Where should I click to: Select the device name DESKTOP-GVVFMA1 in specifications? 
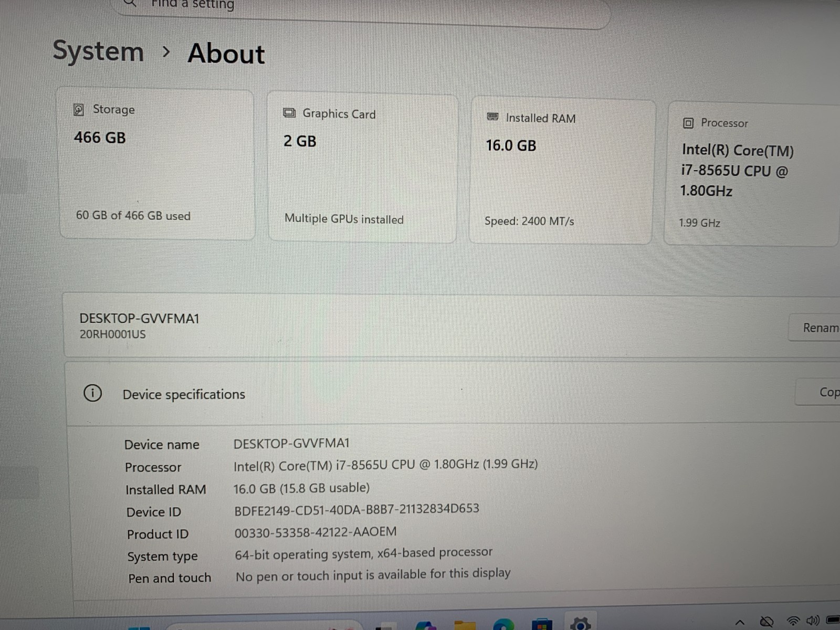(x=291, y=443)
